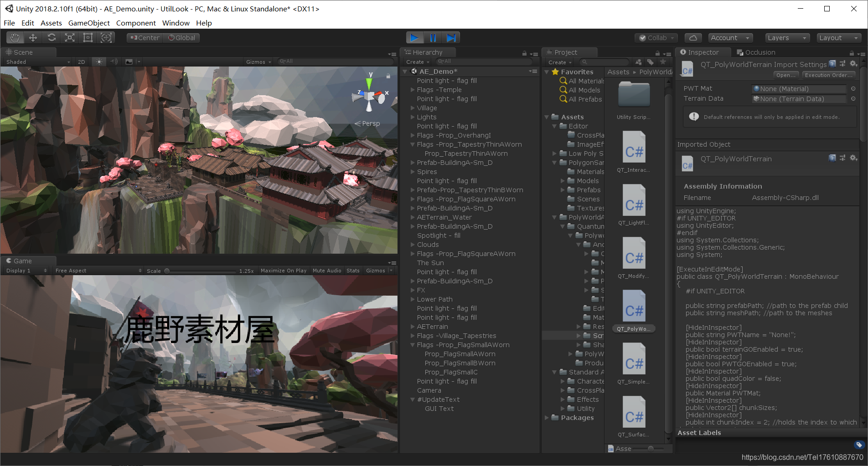
Task: Toggle Stats overlay in Game view
Action: pos(353,271)
